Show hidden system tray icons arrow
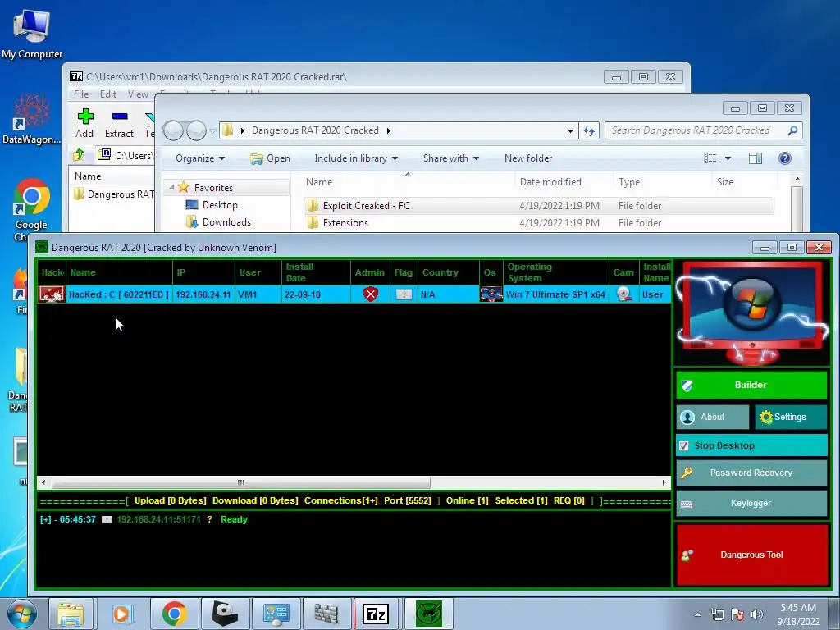Image resolution: width=840 pixels, height=630 pixels. (697, 614)
